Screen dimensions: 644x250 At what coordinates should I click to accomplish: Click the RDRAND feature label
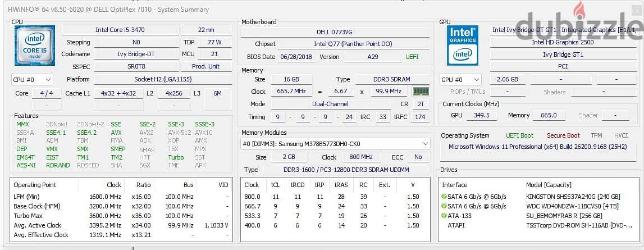click(x=57, y=165)
